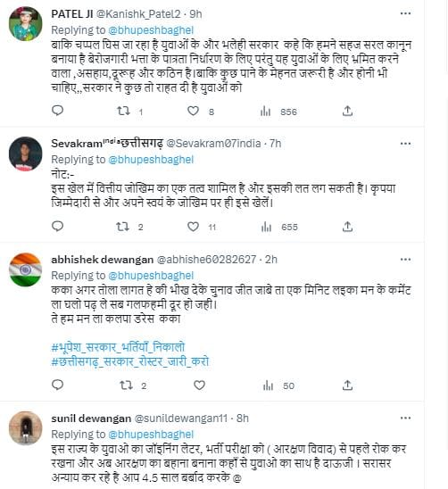The width and height of the screenshot is (448, 489).
Task: Share Sevakram's tweet
Action: coord(347,227)
